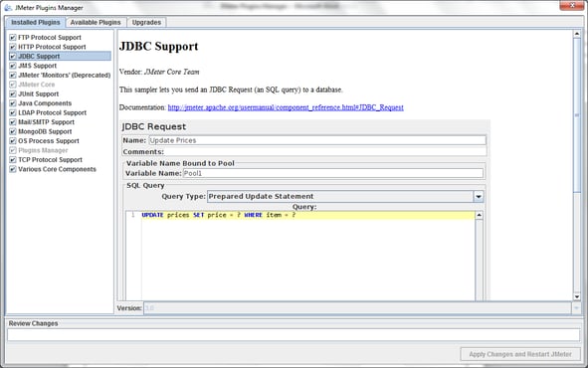
Task: Click the SQL UPDATE query line
Action: tap(218, 215)
